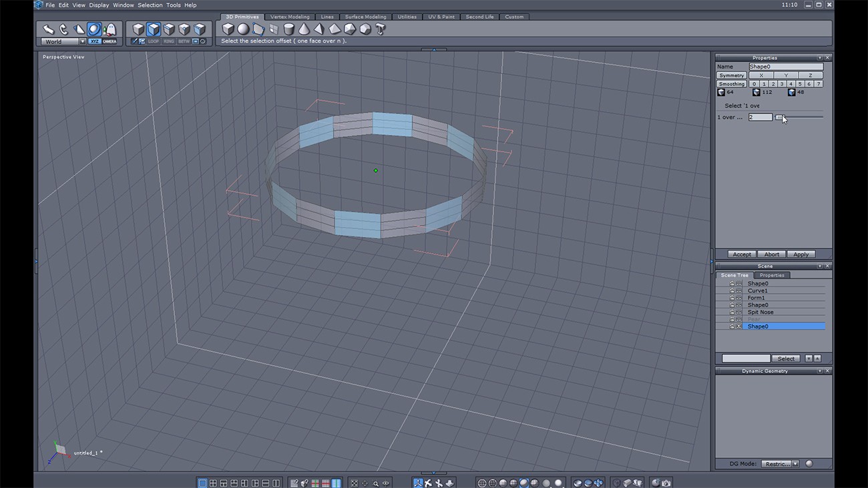Click scene tree down-arrow button
This screenshot has height=488, width=868.
[809, 358]
